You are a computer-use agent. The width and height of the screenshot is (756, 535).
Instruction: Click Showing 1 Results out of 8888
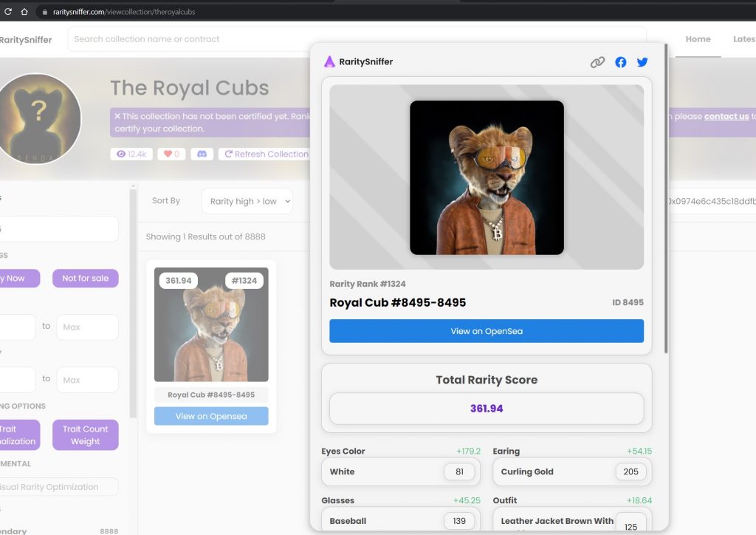(x=206, y=237)
